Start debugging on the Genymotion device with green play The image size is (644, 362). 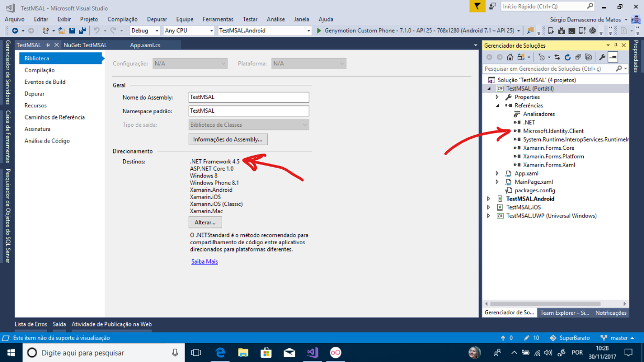point(319,30)
